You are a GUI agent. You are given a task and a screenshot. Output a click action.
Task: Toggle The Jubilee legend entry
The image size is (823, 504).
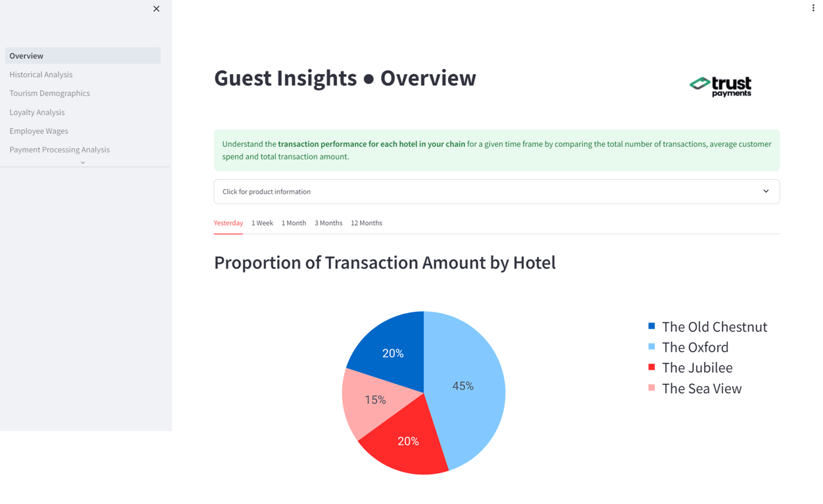[x=697, y=367]
